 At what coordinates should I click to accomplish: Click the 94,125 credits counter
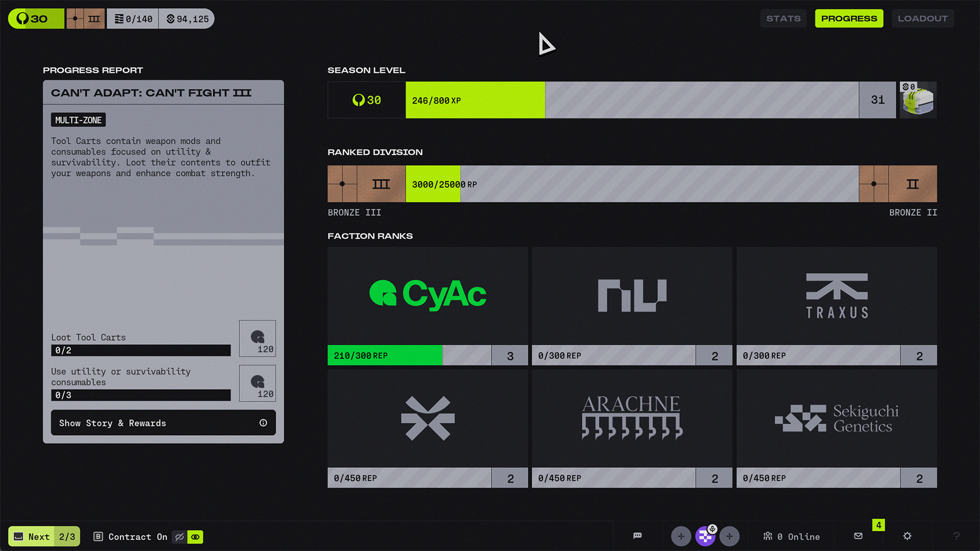pos(187,19)
